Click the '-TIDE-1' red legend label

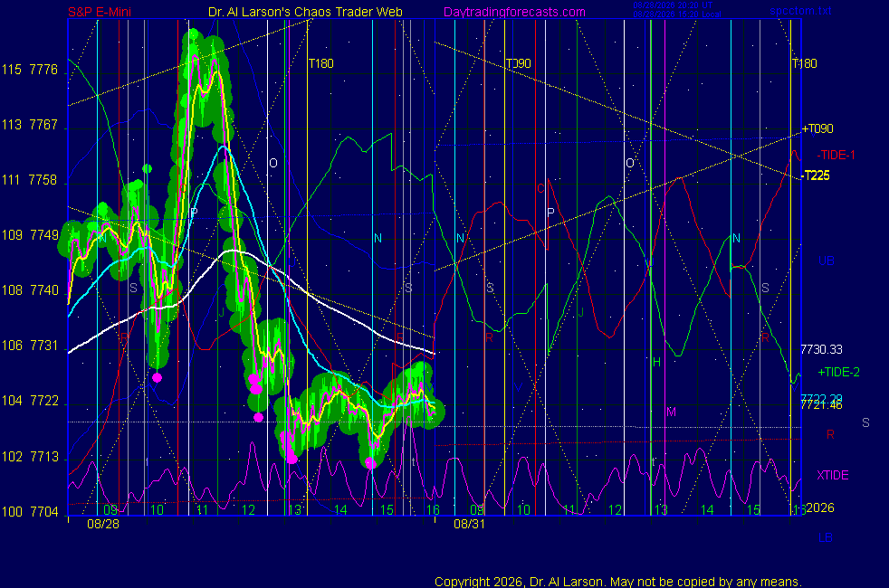click(x=836, y=156)
